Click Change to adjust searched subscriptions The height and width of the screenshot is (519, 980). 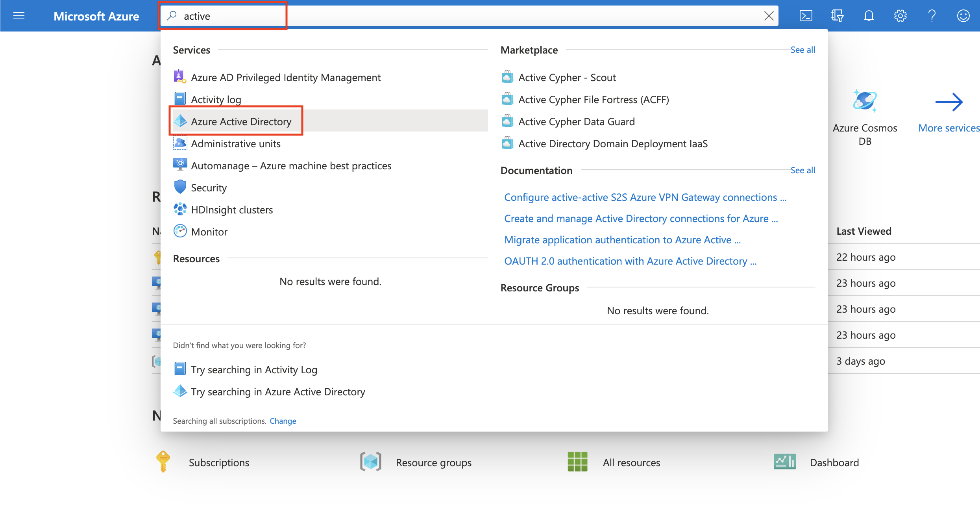tap(283, 421)
